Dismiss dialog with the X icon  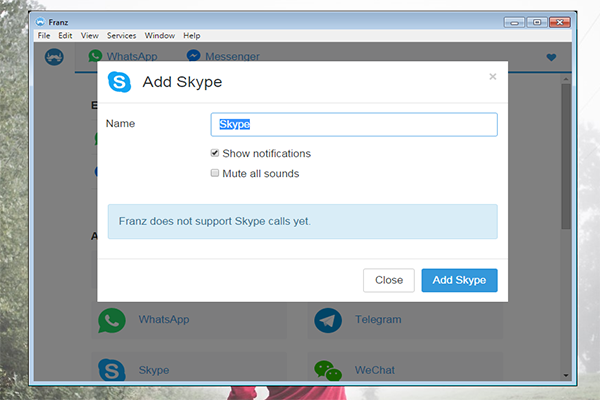[x=492, y=77]
